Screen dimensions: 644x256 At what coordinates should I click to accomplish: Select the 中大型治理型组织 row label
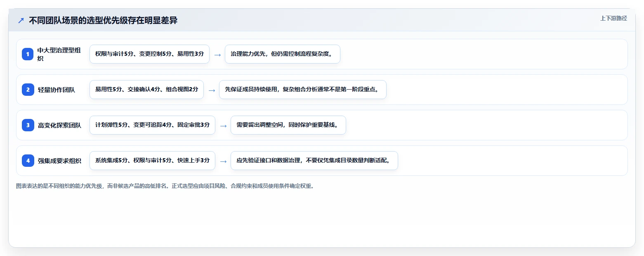click(x=59, y=54)
